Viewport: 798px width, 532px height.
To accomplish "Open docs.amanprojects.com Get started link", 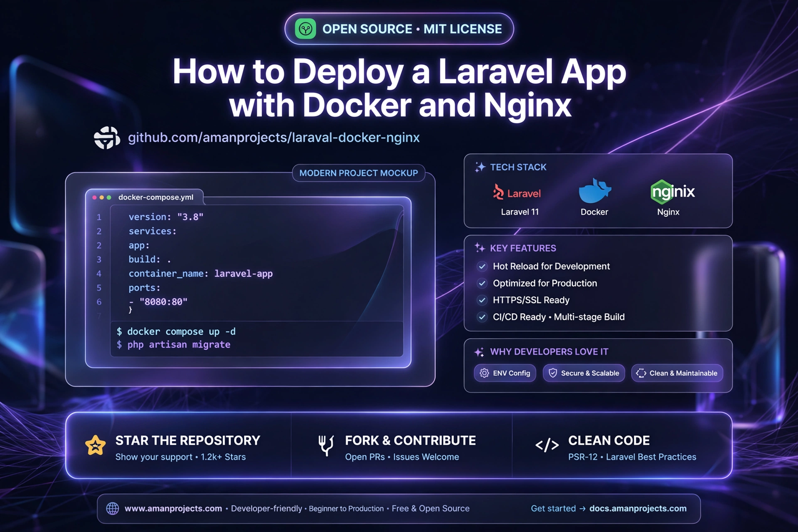I will point(638,508).
